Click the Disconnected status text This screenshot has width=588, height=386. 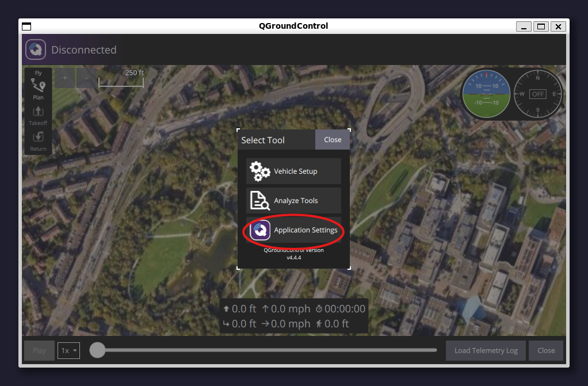84,50
